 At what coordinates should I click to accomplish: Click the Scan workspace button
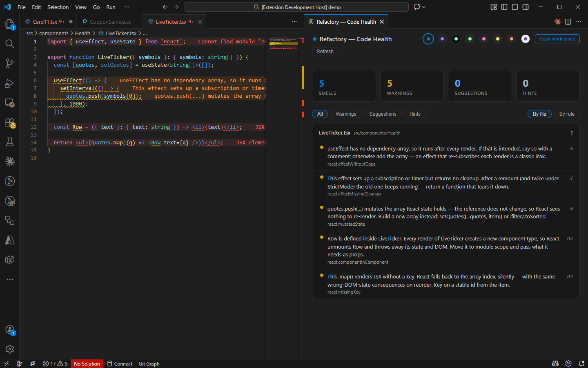tap(557, 39)
